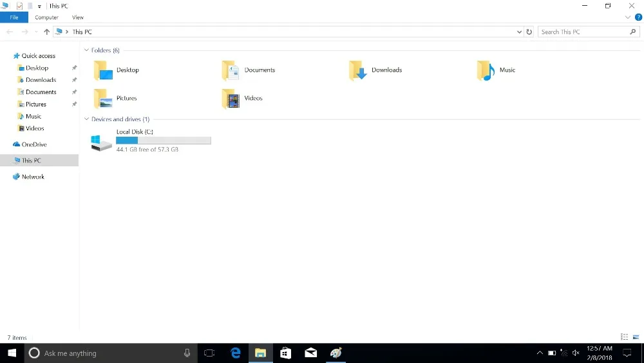Screen dimensions: 644x363
Task: Click the Help question mark icon
Action: (638, 17)
